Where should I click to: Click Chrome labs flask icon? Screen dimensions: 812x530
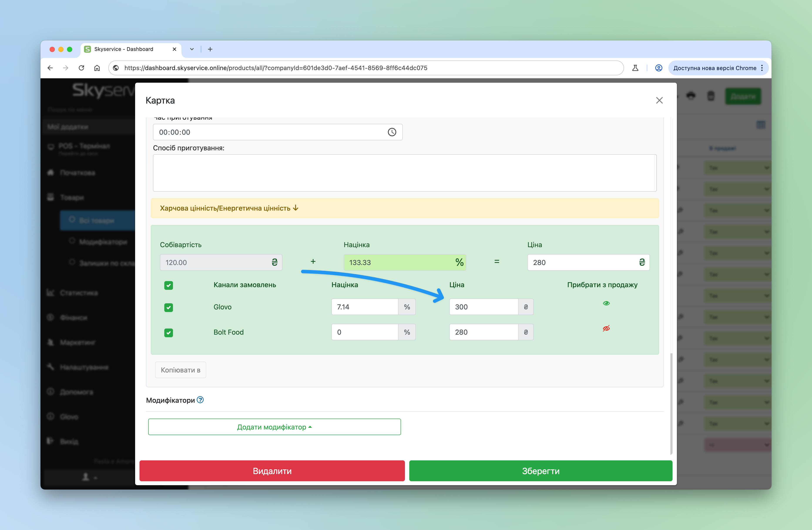coord(635,68)
